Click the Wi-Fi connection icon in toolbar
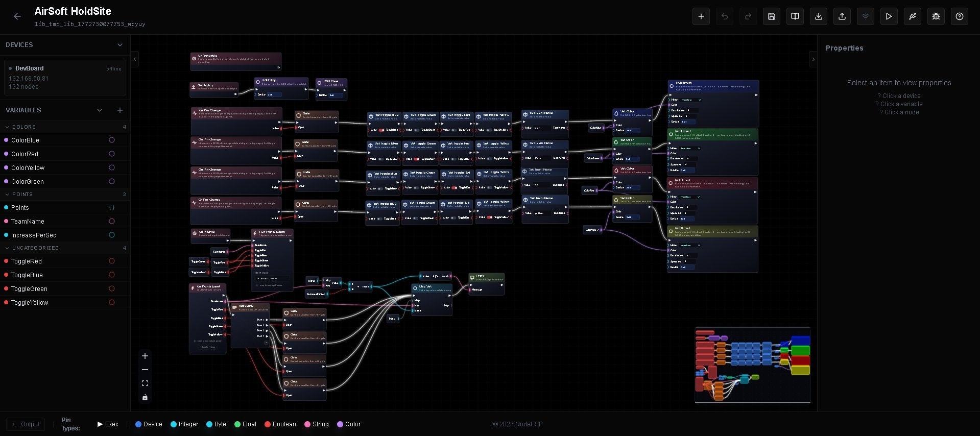This screenshot has height=436, width=980. pyautogui.click(x=866, y=16)
